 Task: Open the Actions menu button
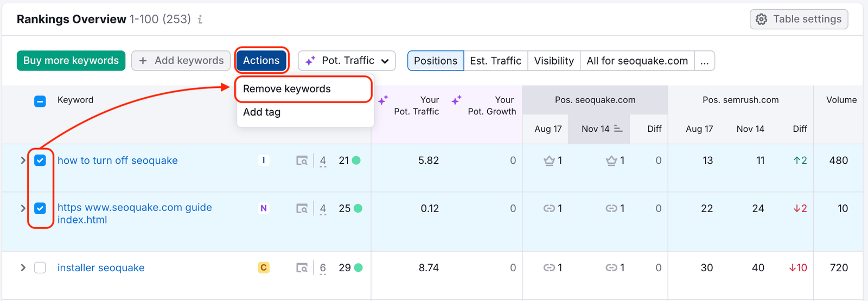(261, 61)
